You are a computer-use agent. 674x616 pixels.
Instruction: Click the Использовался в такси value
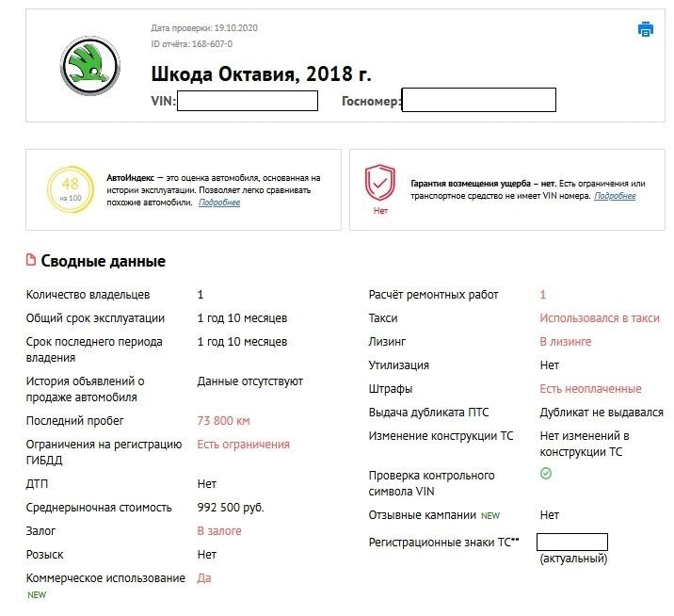click(600, 318)
